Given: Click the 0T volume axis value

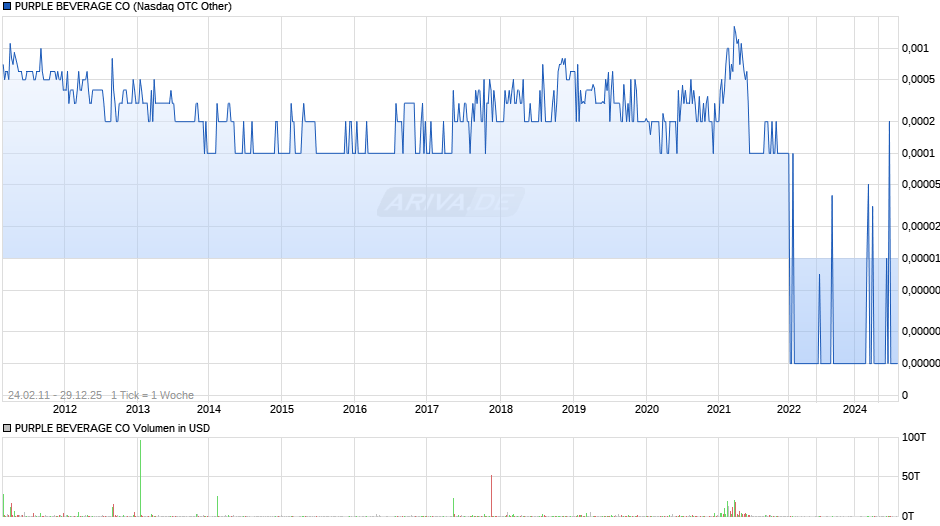Looking at the screenshot, I should (908, 516).
